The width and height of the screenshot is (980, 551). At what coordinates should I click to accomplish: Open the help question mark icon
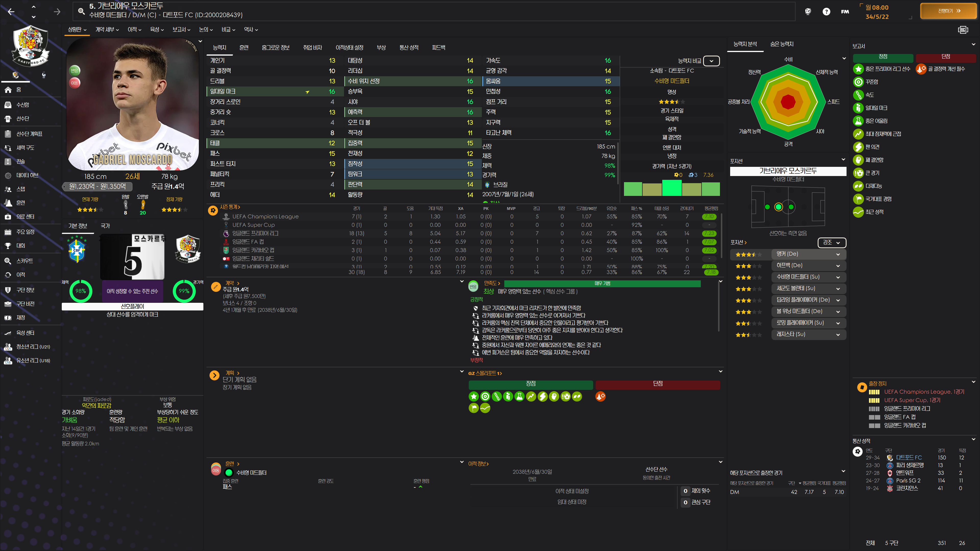[826, 12]
